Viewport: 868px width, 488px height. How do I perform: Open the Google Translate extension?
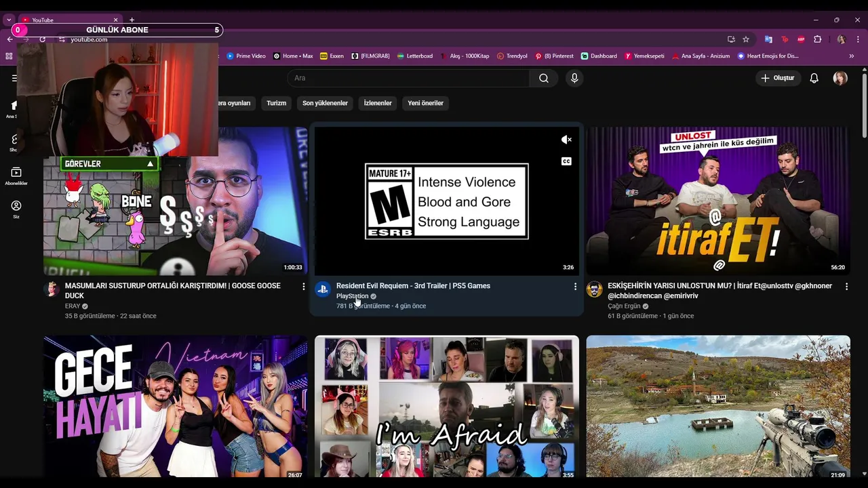click(768, 39)
